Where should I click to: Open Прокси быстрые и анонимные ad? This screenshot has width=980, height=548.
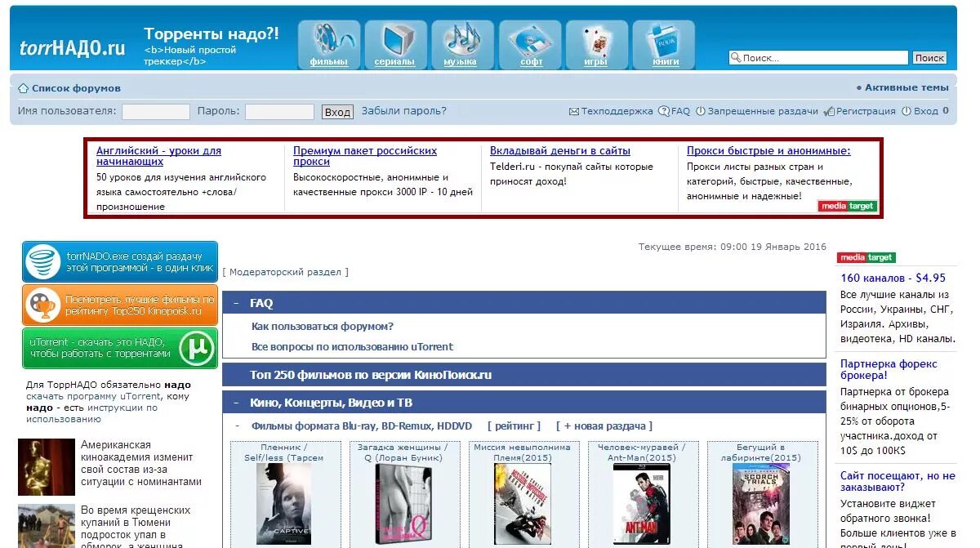click(768, 151)
